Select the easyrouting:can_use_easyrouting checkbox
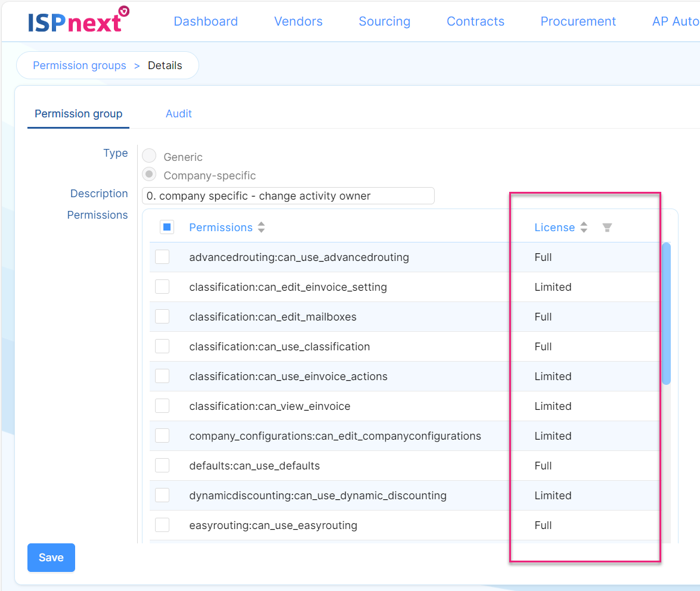Screen dimensions: 700x591 point(162,525)
